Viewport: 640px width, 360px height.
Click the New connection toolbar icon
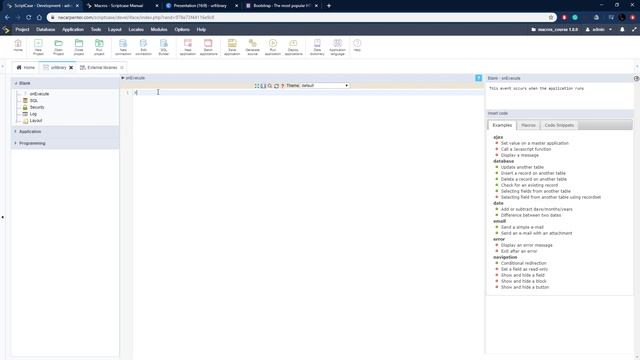(x=123, y=47)
